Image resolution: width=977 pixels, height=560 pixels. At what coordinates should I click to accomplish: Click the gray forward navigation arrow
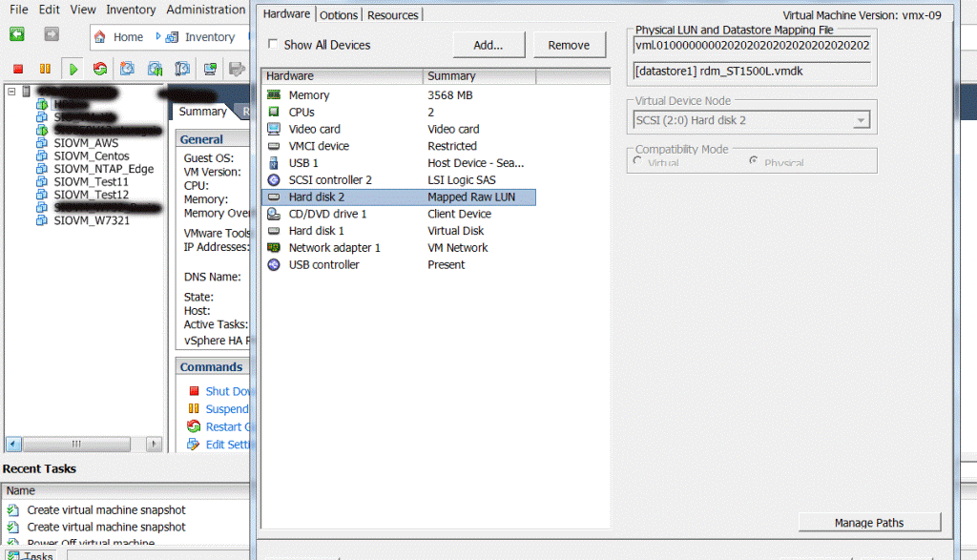click(52, 34)
